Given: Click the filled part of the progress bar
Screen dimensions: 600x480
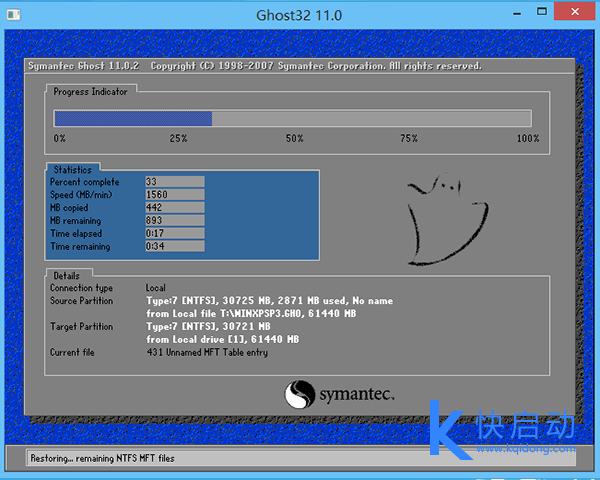Looking at the screenshot, I should coord(132,118).
